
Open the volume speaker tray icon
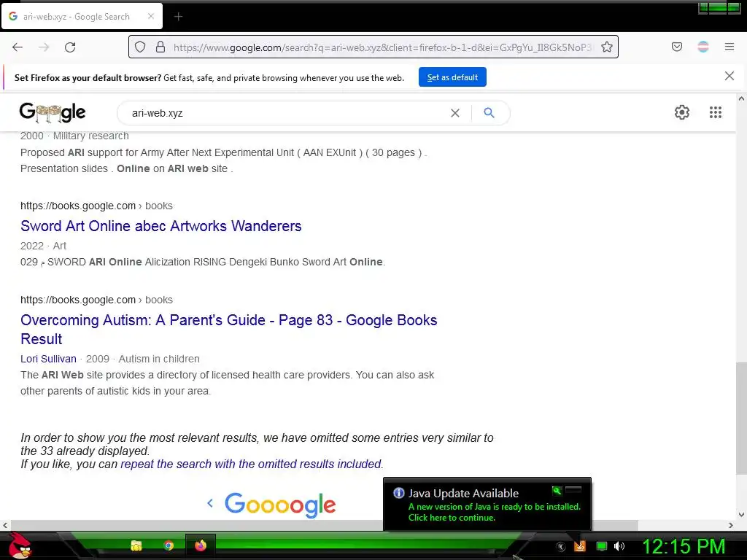point(619,545)
